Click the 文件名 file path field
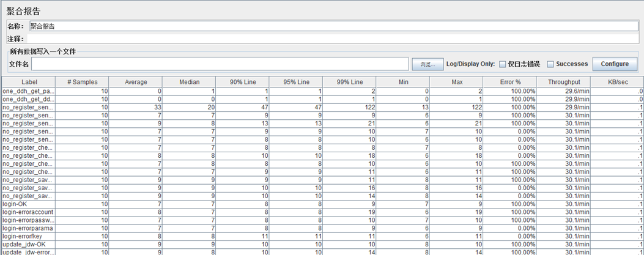Screen dimensions: 644x255 220,64
